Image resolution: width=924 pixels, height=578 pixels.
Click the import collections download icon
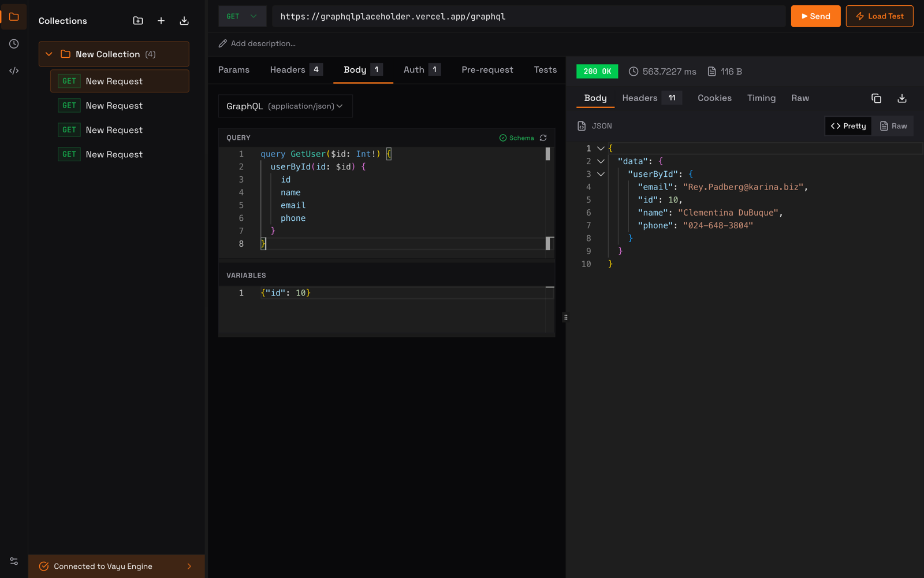tap(184, 21)
